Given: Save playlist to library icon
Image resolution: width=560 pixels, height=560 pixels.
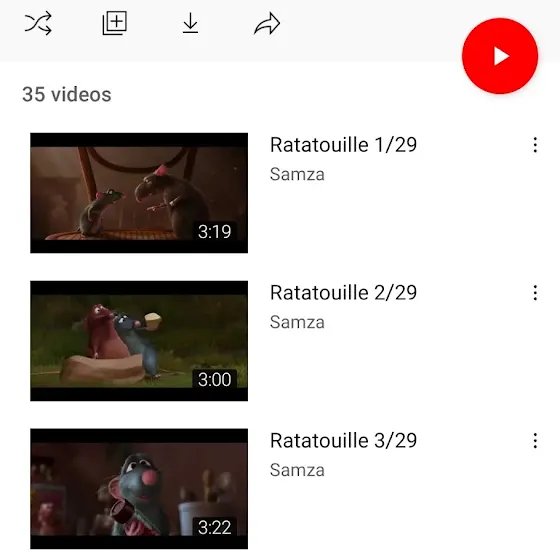Looking at the screenshot, I should tap(115, 23).
